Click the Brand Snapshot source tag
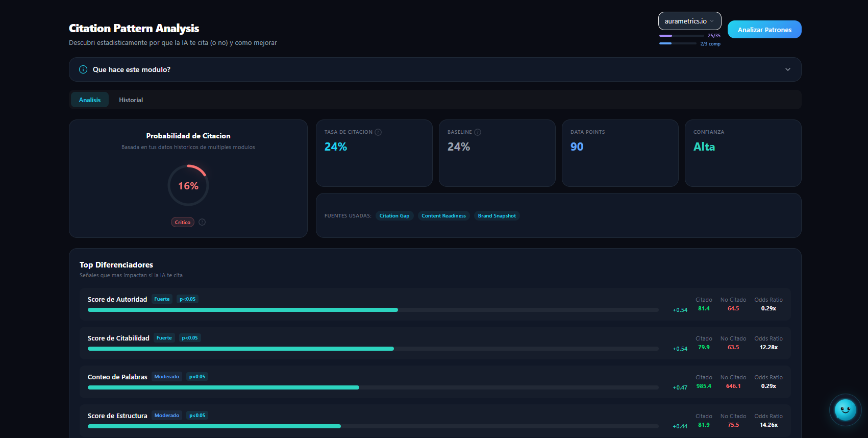 tap(497, 216)
